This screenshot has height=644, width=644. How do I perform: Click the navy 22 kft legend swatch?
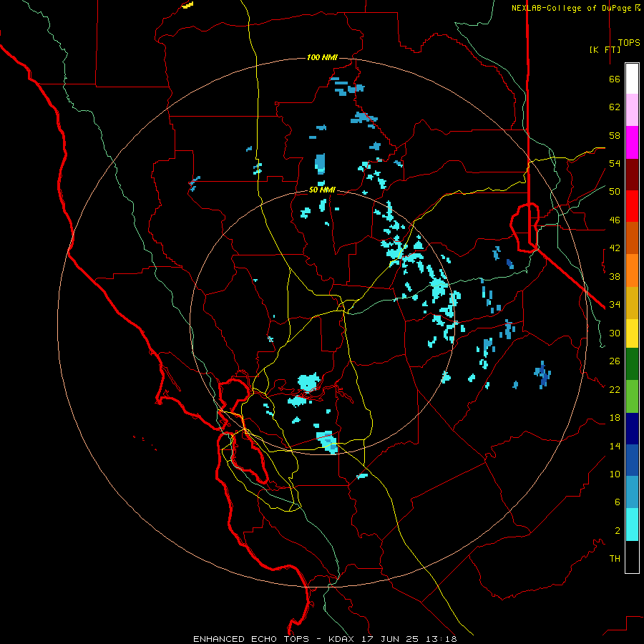click(x=632, y=429)
